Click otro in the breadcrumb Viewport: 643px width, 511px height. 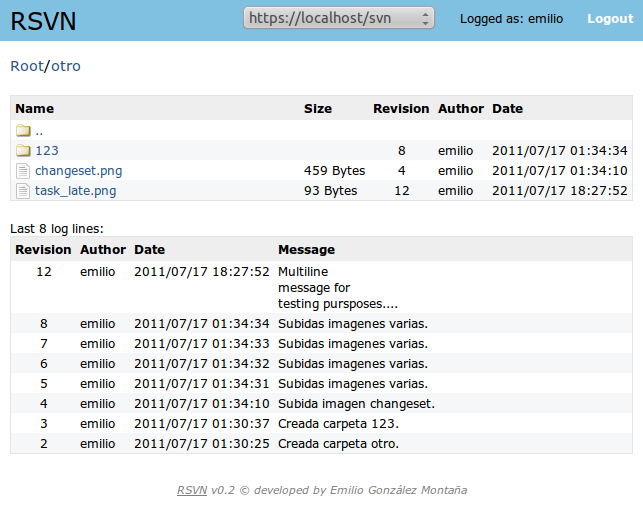[x=66, y=66]
